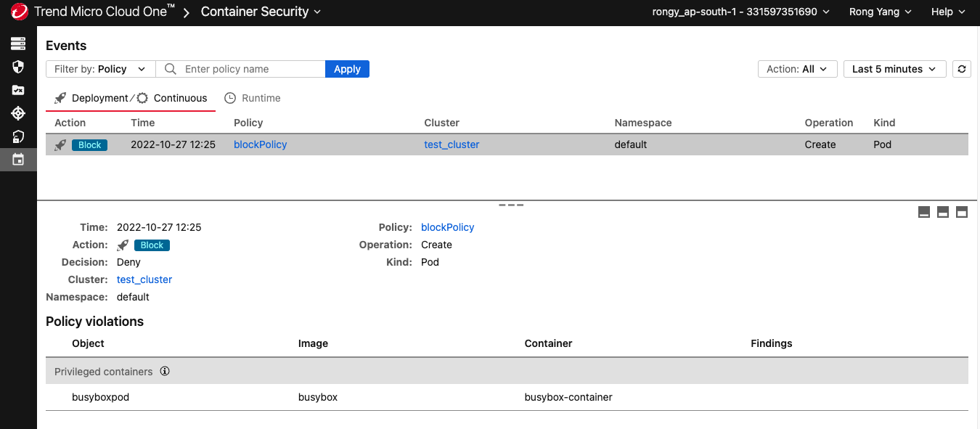
Task: Open the folder with checkmark sidebar icon
Action: [18, 90]
